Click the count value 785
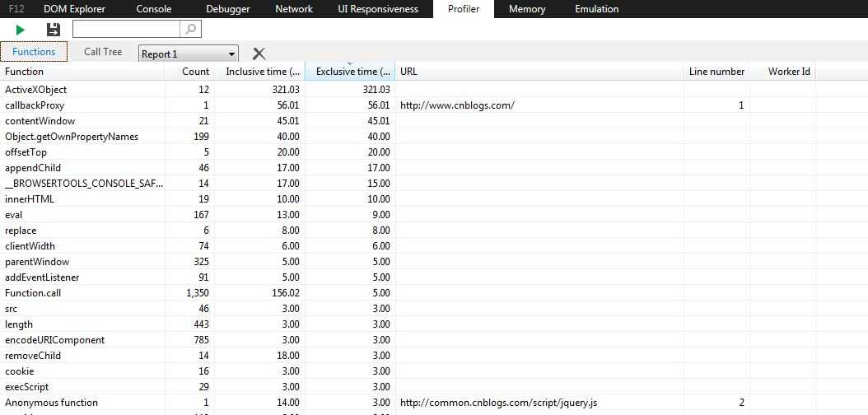Screen dimensions: 868x415 [x=202, y=340]
